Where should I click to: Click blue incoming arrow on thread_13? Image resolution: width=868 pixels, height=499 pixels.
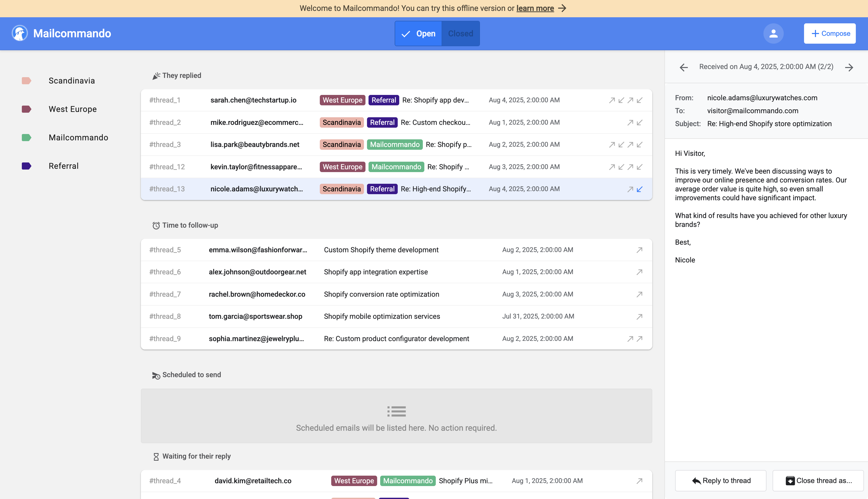tap(639, 189)
